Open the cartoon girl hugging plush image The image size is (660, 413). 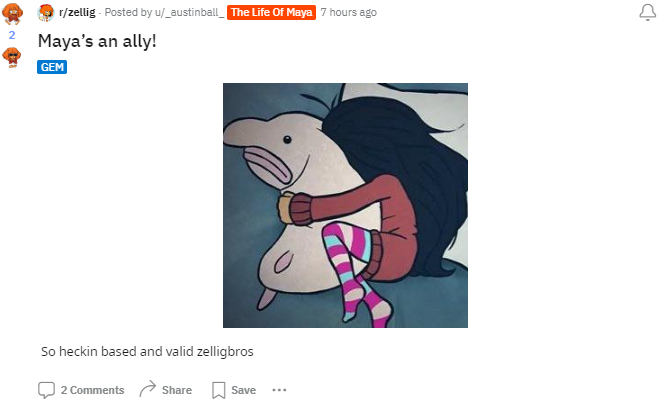(345, 205)
